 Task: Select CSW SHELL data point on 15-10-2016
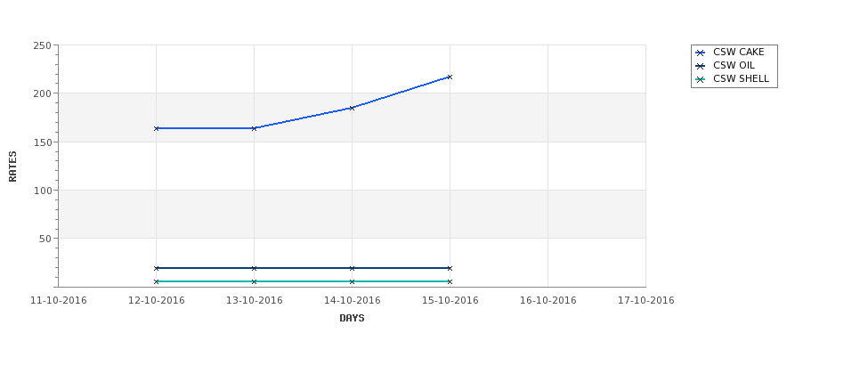[x=450, y=281]
